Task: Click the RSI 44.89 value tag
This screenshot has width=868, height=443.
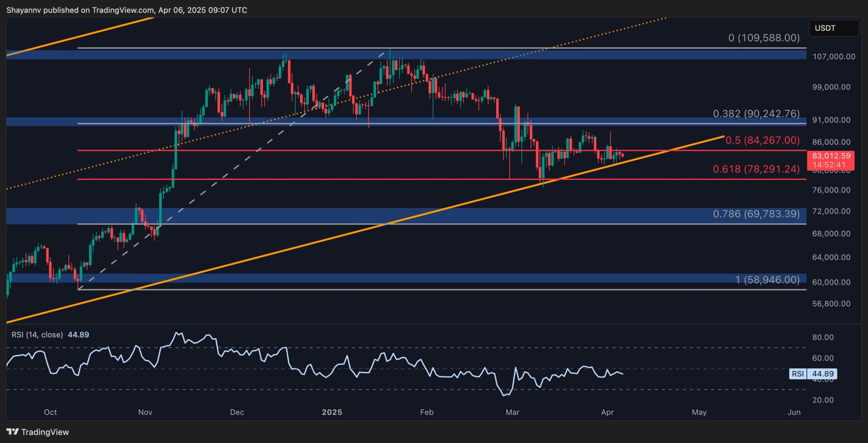Action: tap(822, 374)
